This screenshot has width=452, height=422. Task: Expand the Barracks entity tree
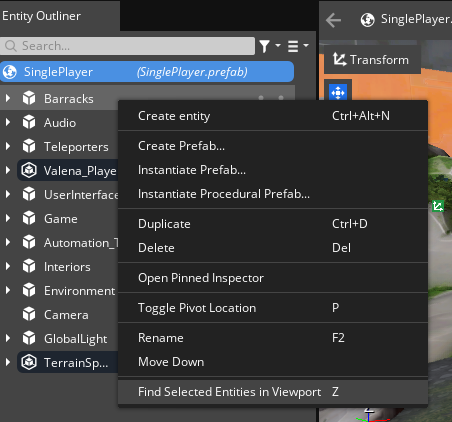pos(8,98)
